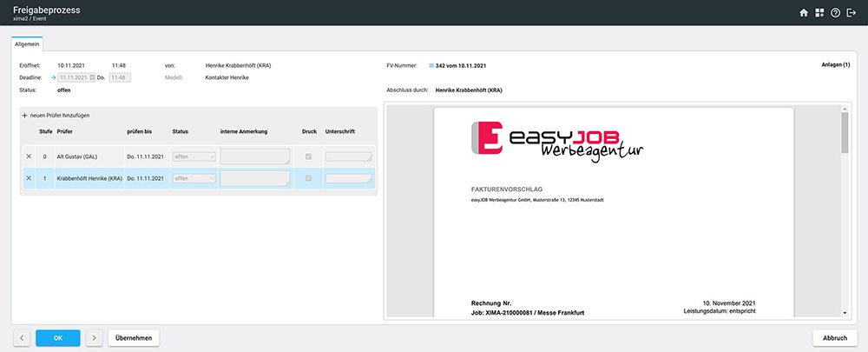Screen dimensions: 868x352
Task: Open the add dashboard widget icon
Action: [820, 13]
